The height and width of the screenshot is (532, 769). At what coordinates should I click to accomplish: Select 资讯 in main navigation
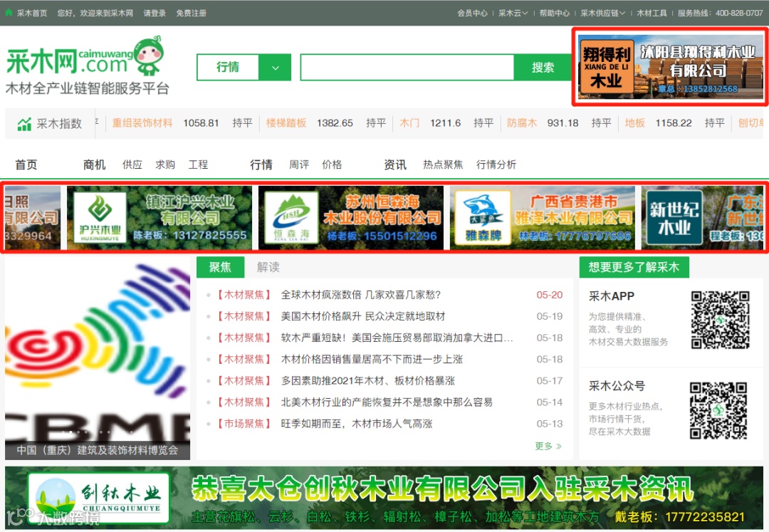tap(395, 165)
